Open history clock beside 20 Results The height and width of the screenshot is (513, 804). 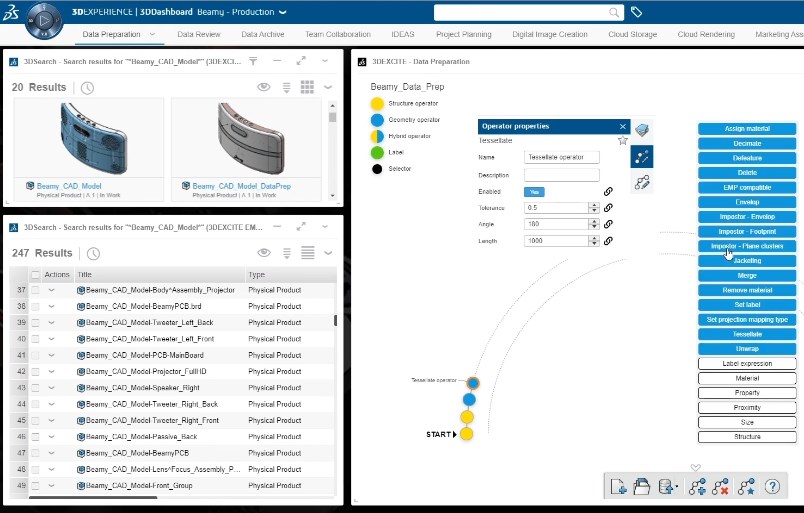(x=87, y=88)
